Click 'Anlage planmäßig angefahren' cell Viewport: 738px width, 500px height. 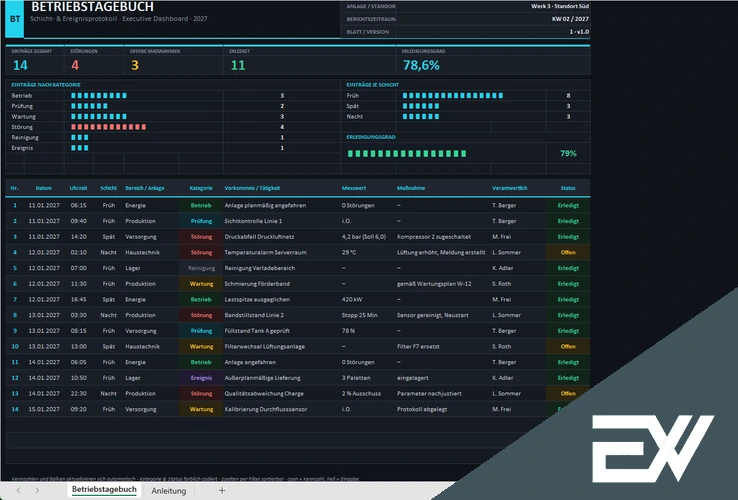click(x=265, y=205)
